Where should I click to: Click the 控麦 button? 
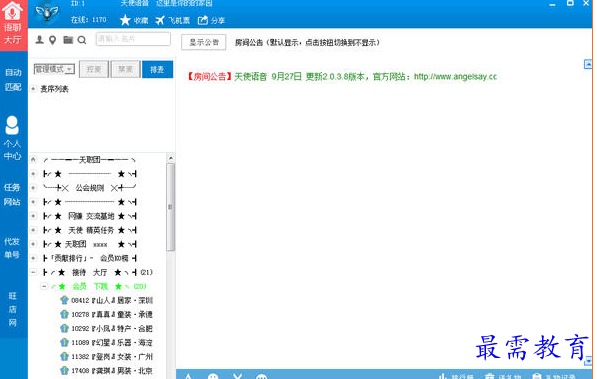(x=94, y=69)
